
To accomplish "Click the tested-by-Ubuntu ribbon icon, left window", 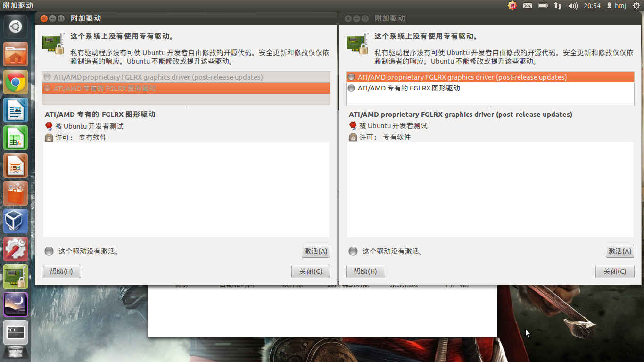I will tap(49, 126).
